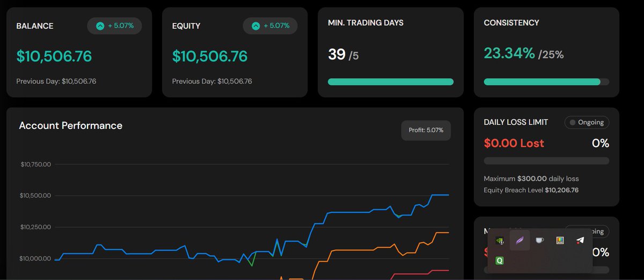The image size is (644, 280).
Task: Click the 23.34% consistency value
Action: point(509,53)
